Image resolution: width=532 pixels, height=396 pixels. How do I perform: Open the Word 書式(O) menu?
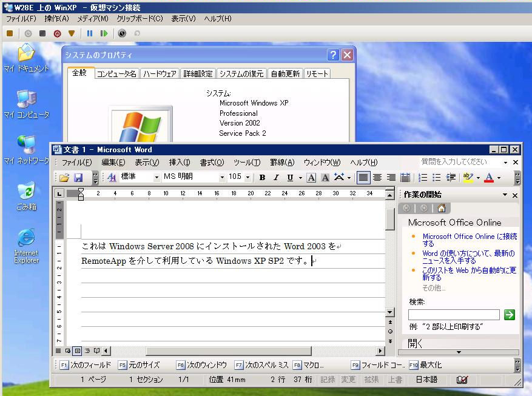(212, 163)
